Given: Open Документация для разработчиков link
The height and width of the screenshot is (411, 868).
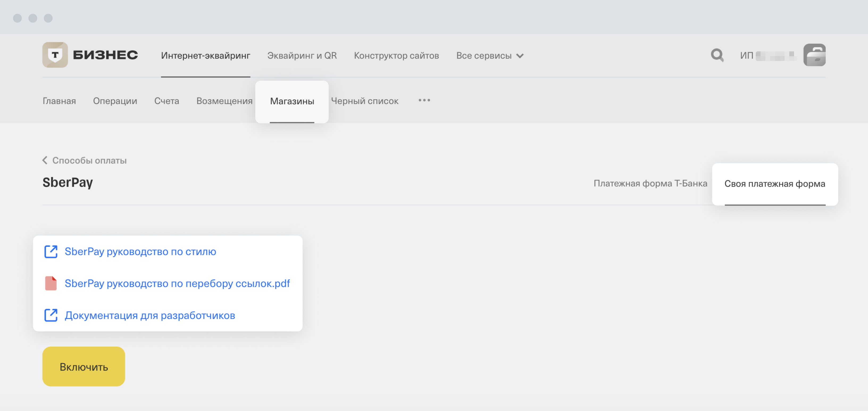Looking at the screenshot, I should click(x=150, y=316).
